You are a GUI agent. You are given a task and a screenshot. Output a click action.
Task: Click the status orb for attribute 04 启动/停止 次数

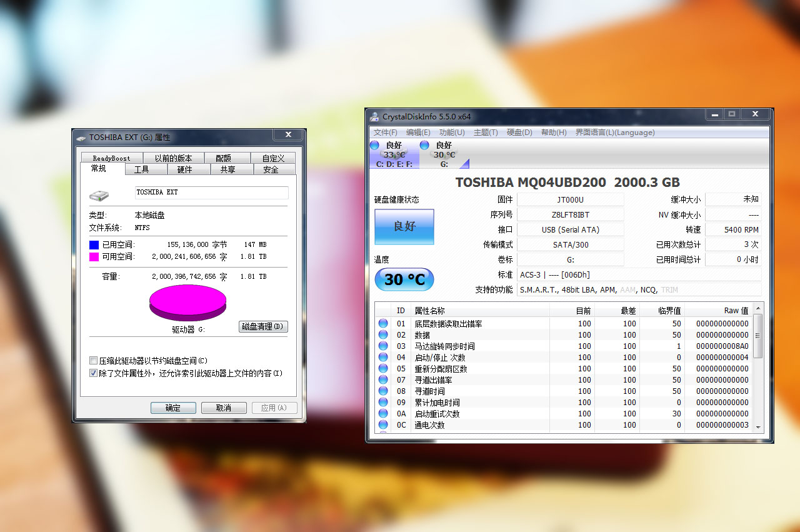(x=383, y=357)
